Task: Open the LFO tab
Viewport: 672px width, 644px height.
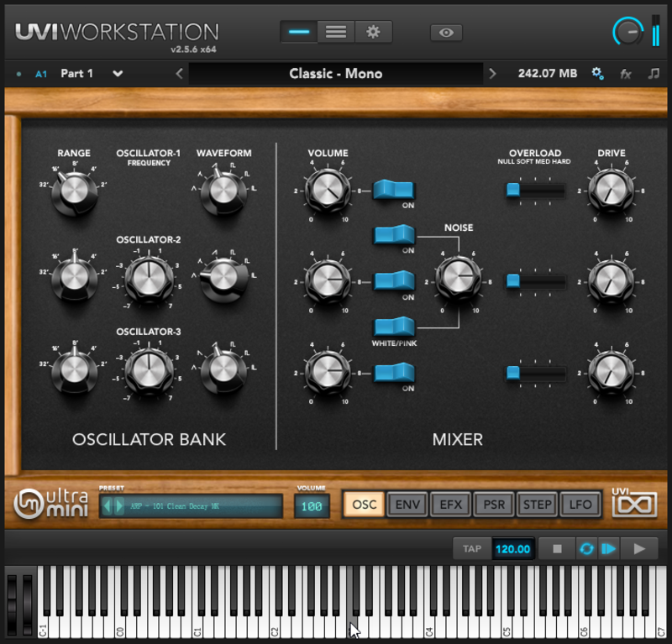Action: tap(580, 505)
